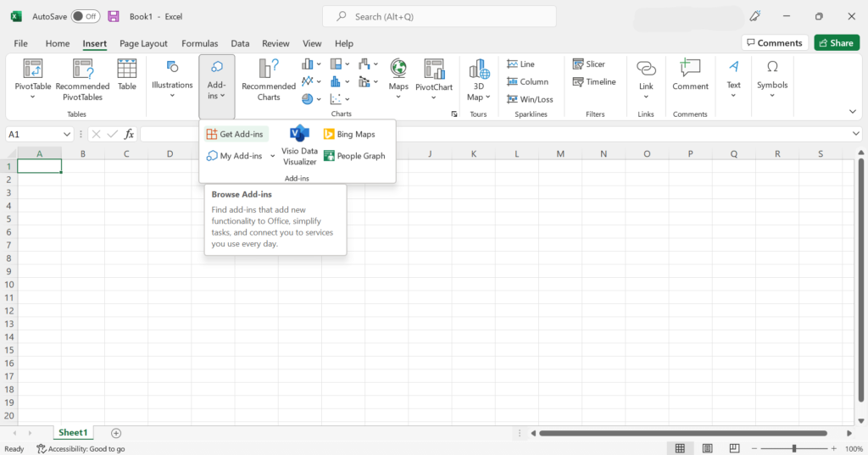Image resolution: width=868 pixels, height=455 pixels.
Task: Insert a Table from ribbon
Action: click(x=127, y=75)
